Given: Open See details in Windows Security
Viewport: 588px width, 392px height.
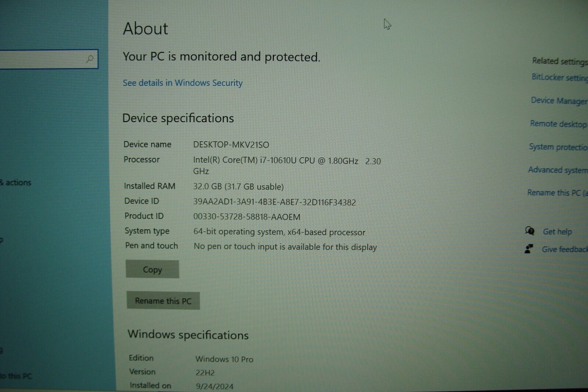Looking at the screenshot, I should point(183,83).
